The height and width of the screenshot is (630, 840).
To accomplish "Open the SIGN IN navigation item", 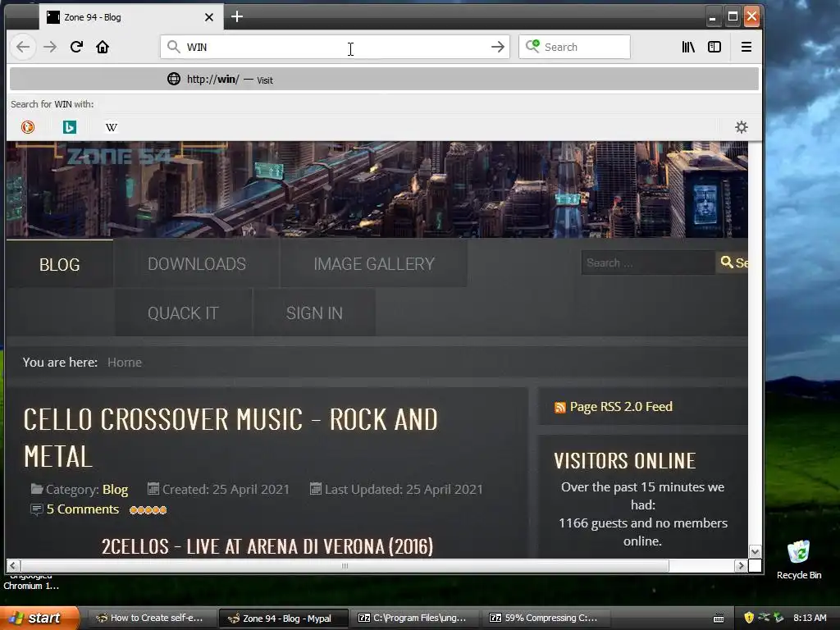I will (x=314, y=313).
